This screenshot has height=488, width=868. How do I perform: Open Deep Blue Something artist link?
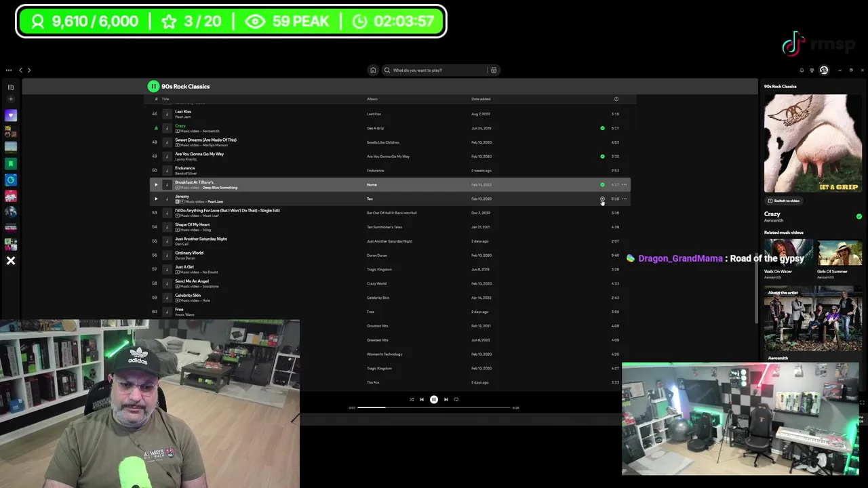[220, 188]
